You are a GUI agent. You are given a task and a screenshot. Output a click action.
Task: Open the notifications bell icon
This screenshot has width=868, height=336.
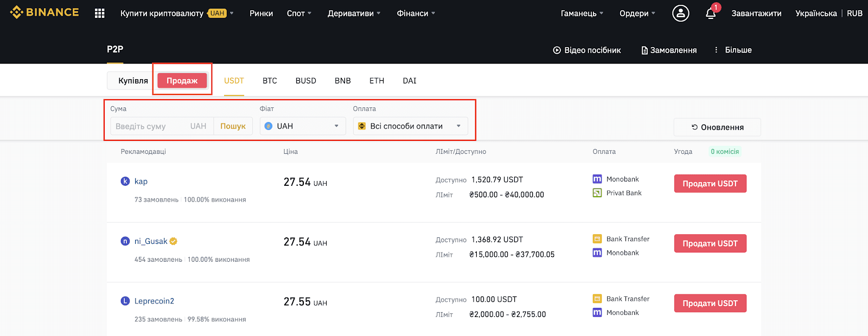(711, 13)
